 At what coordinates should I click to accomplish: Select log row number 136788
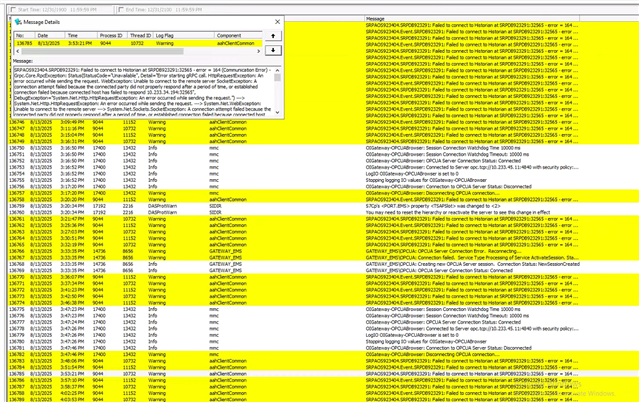323,393
